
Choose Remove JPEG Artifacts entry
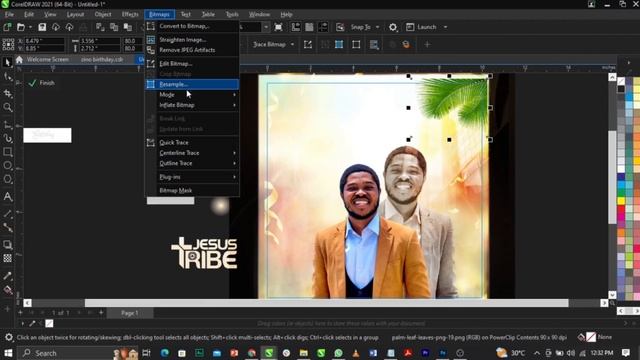click(x=192, y=50)
